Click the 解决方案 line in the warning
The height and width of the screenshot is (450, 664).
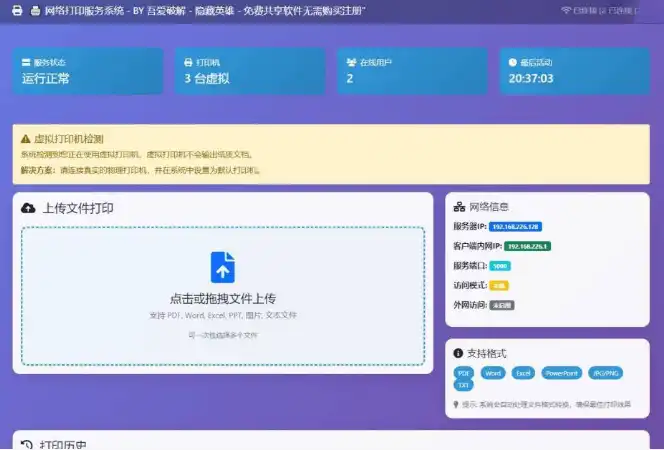[140, 170]
